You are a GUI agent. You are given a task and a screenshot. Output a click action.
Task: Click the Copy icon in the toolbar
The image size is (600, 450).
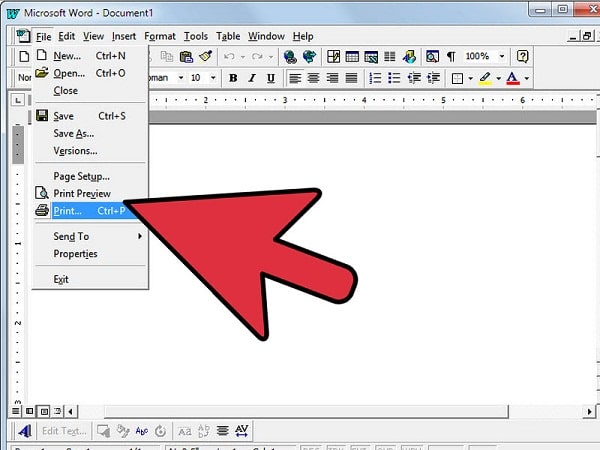point(166,57)
